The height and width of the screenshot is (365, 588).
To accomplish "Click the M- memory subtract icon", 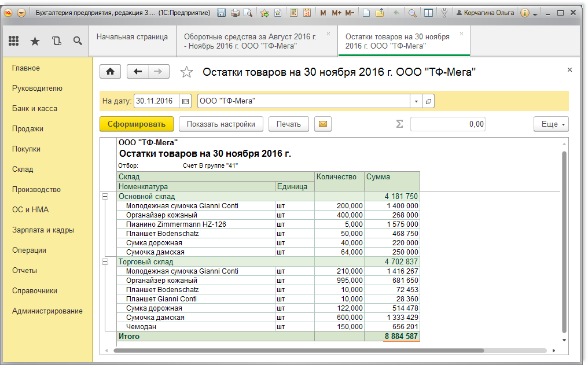I will tap(350, 13).
